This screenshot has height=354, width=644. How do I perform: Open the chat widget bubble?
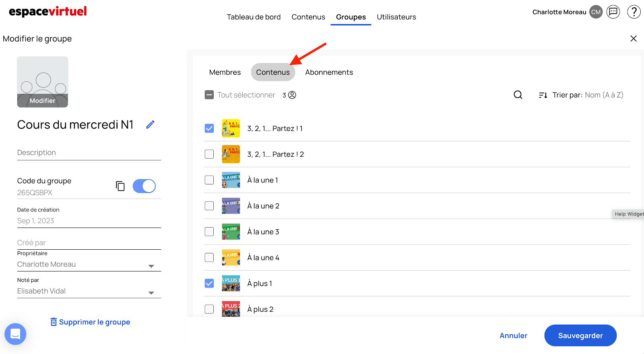coord(15,334)
